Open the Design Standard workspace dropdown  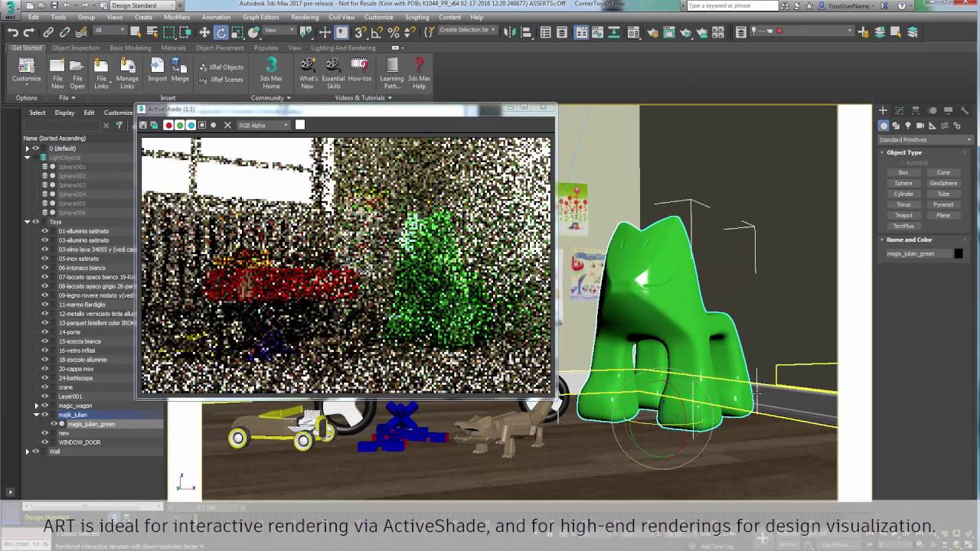(x=145, y=5)
